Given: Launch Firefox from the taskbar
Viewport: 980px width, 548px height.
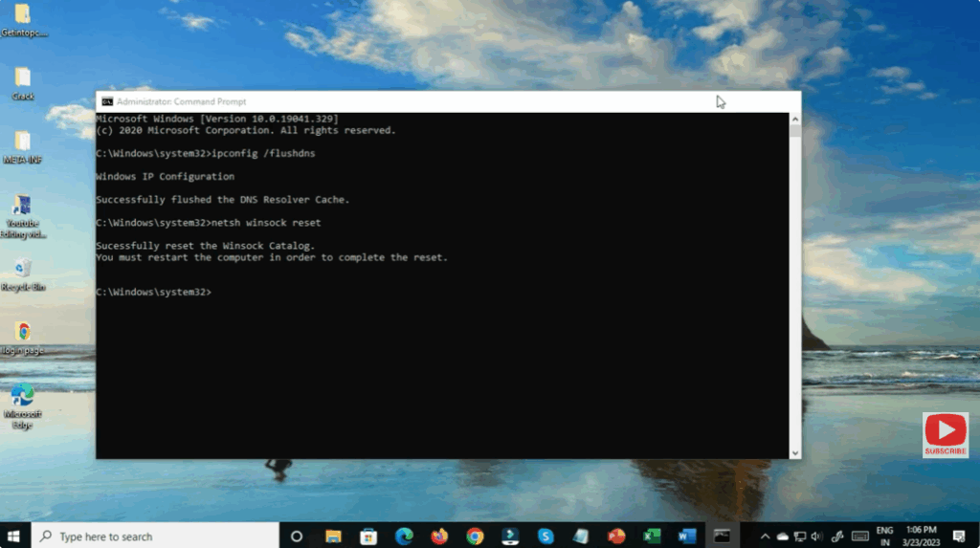Looking at the screenshot, I should (439, 537).
